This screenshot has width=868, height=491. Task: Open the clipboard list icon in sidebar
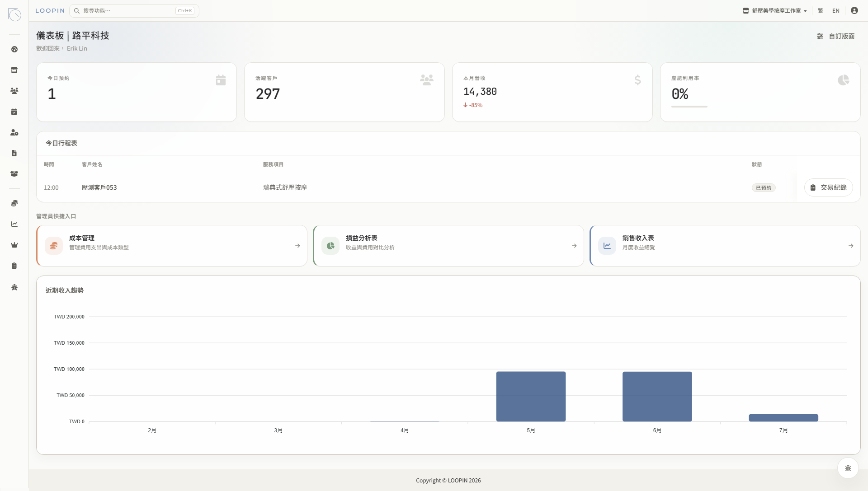(x=14, y=266)
